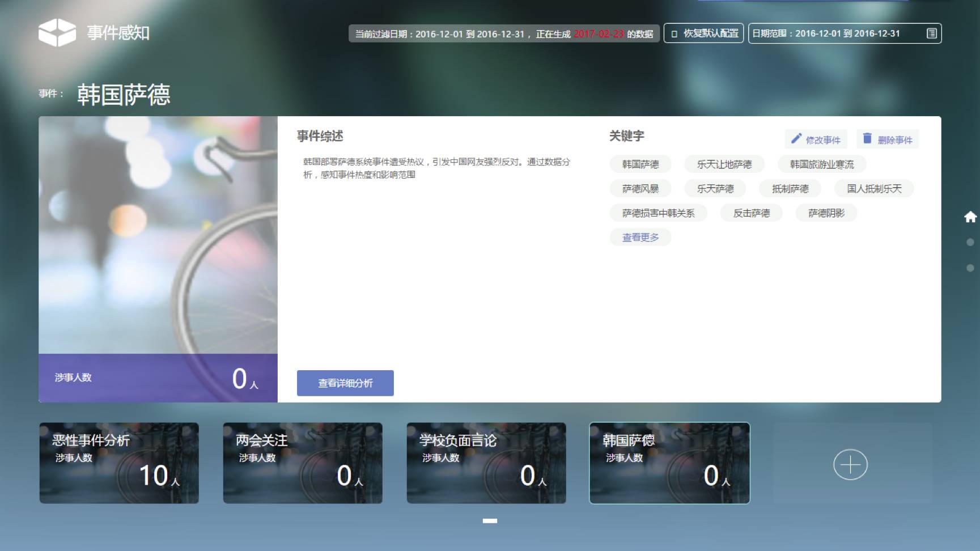Select the 韩国旅游业寒流 keyword tag
The width and height of the screenshot is (980, 551).
click(822, 164)
